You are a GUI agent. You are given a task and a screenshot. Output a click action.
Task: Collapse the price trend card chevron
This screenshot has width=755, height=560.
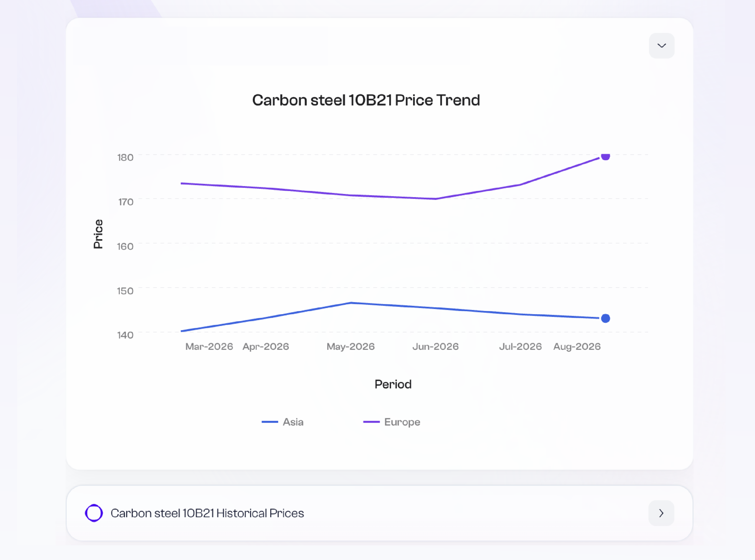662,45
